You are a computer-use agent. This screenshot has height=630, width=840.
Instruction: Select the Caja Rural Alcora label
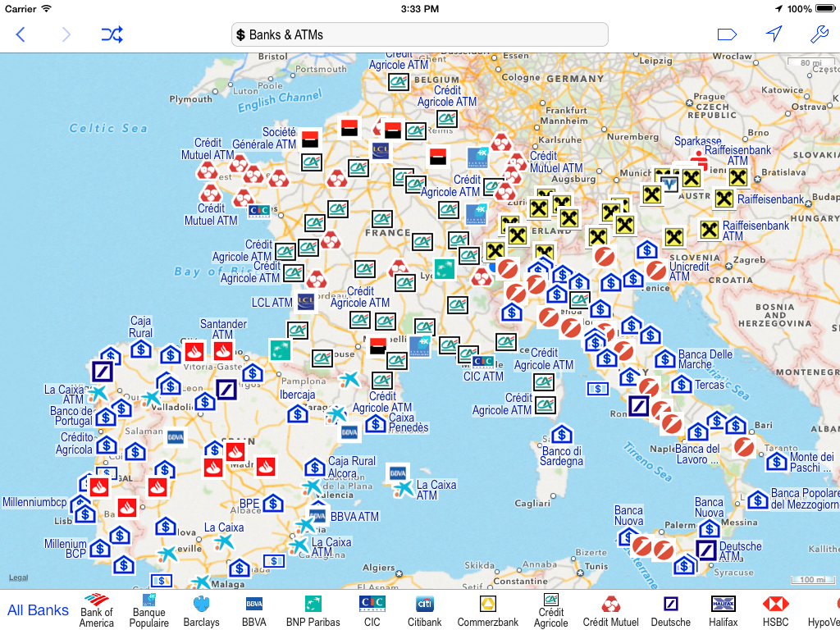click(x=351, y=467)
